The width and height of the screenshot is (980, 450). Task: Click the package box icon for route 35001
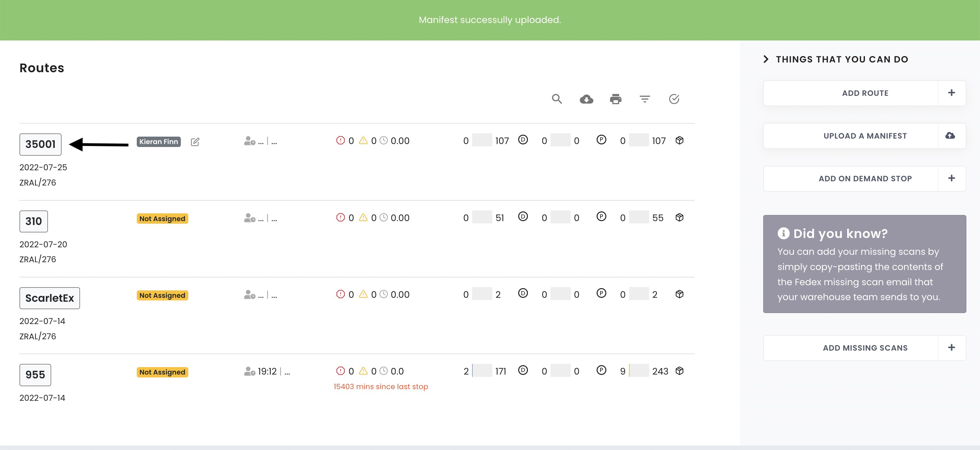680,141
